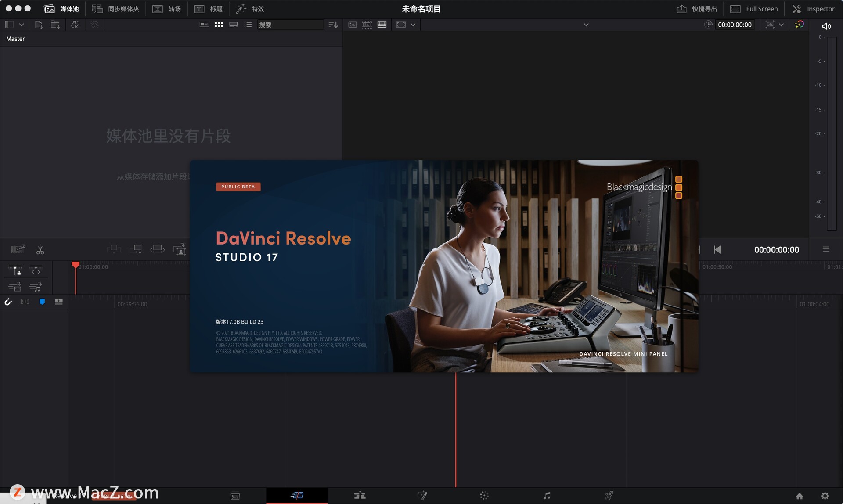Select Timeline viewer mode icon
This screenshot has height=504, width=843.
coord(382,25)
